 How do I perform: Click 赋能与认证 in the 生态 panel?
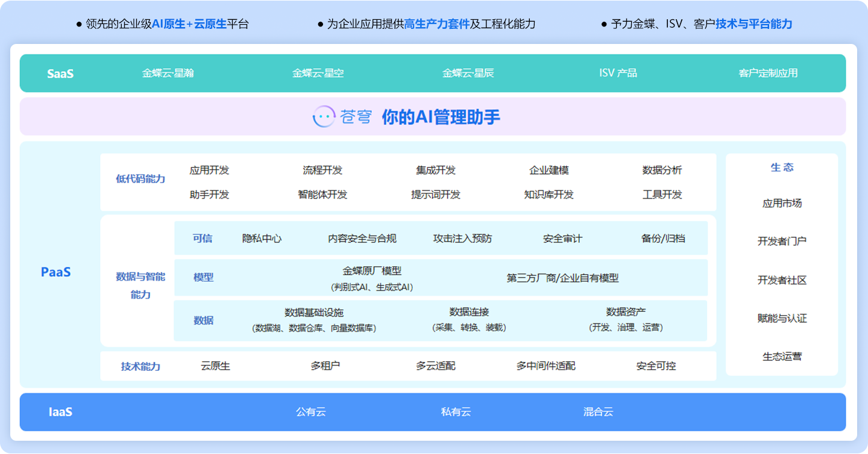tap(782, 318)
